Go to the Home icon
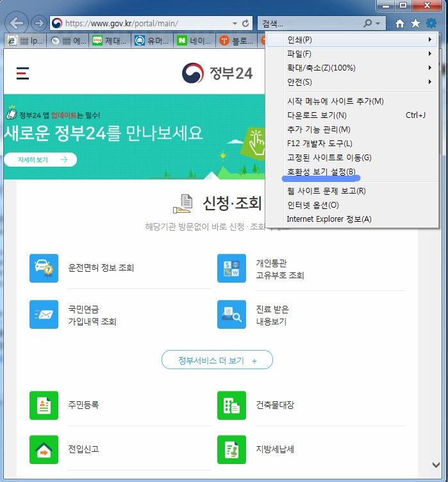This screenshot has width=448, height=482. point(400,23)
